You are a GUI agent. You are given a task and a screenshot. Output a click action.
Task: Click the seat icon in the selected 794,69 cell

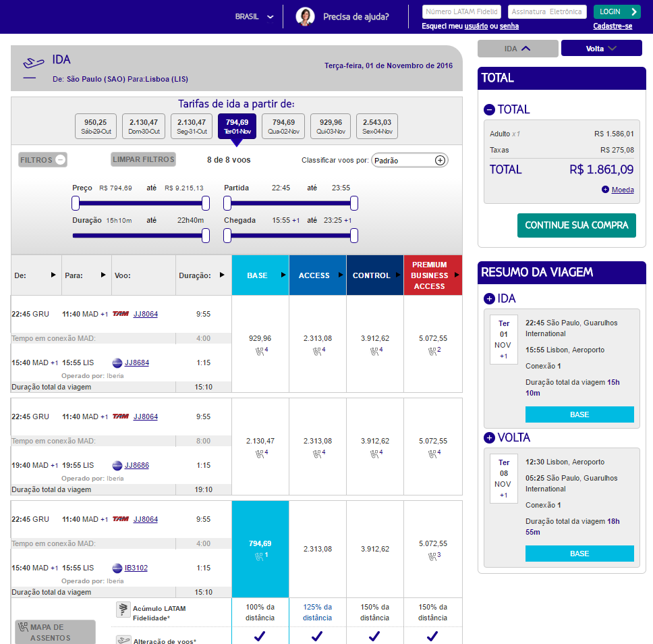tap(259, 556)
